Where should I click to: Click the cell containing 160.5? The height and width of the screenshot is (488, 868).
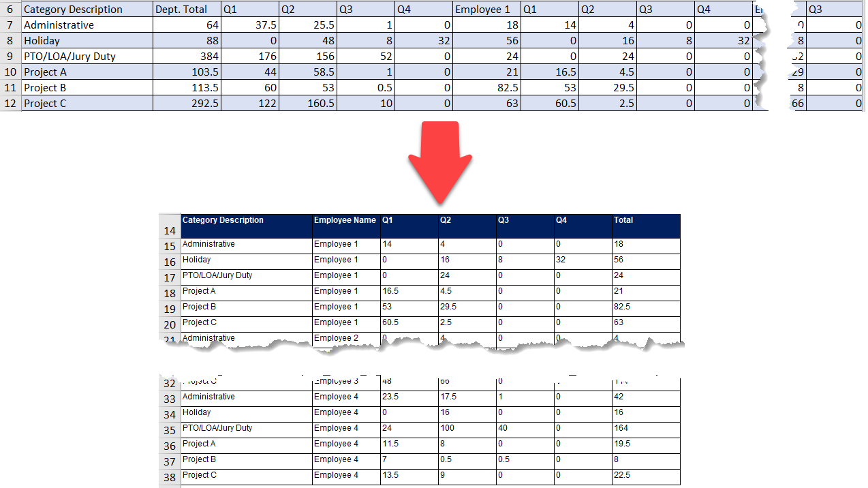[308, 104]
